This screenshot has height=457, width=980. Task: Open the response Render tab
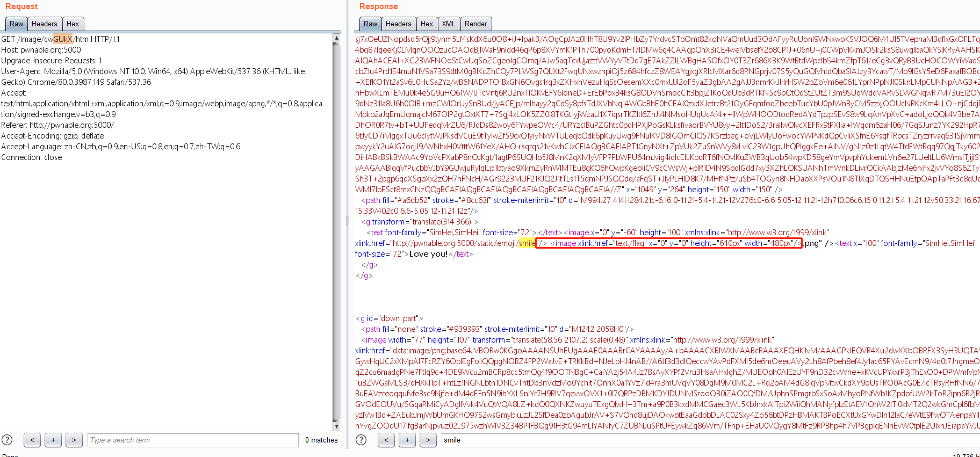(x=475, y=24)
